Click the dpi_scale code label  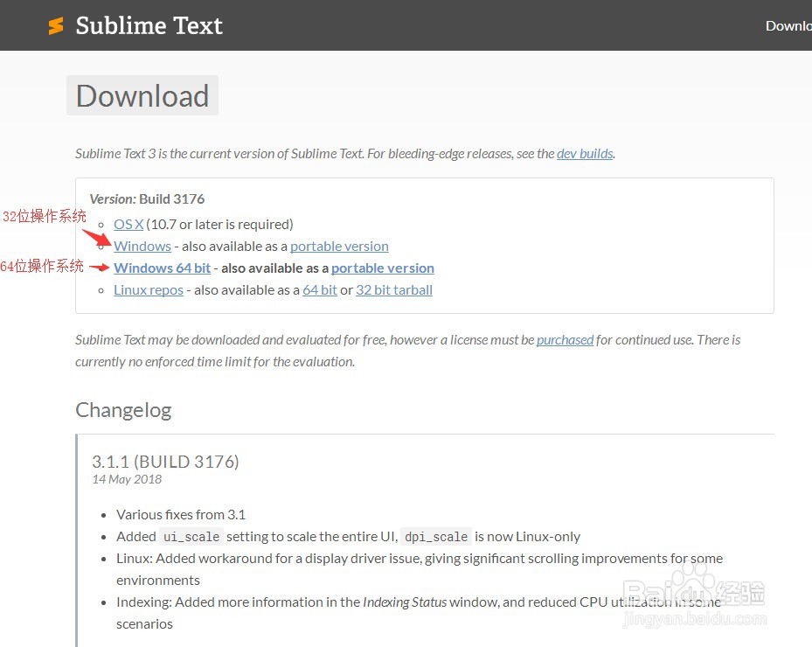436,537
